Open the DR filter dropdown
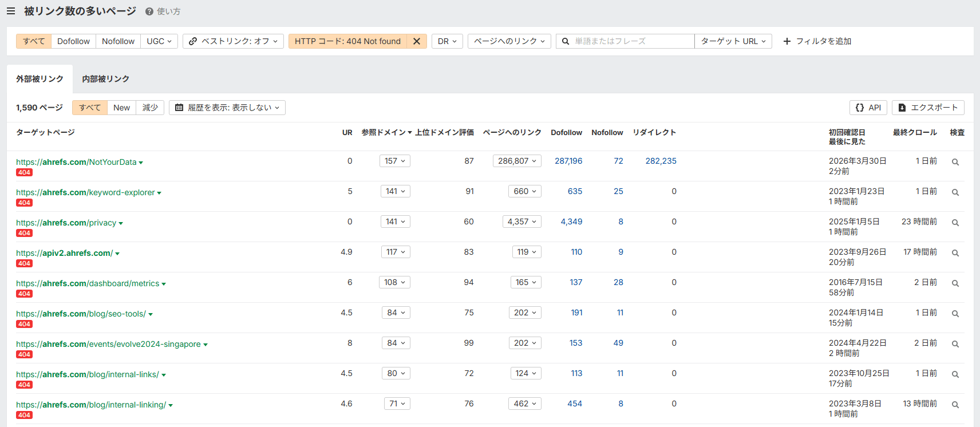This screenshot has width=980, height=427. [x=447, y=41]
